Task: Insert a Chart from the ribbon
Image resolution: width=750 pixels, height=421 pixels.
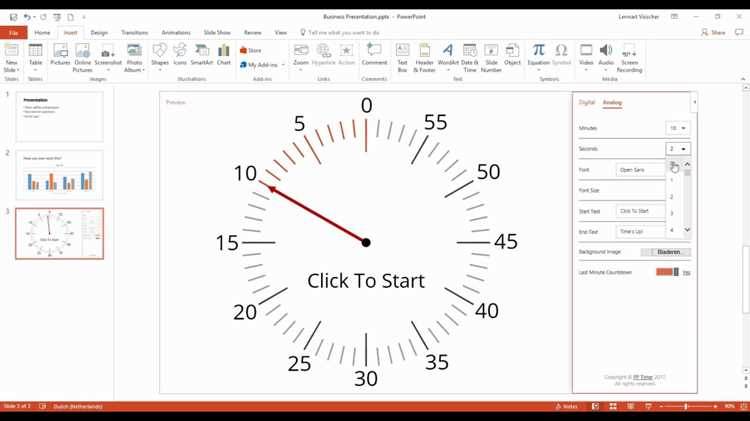Action: tap(223, 54)
